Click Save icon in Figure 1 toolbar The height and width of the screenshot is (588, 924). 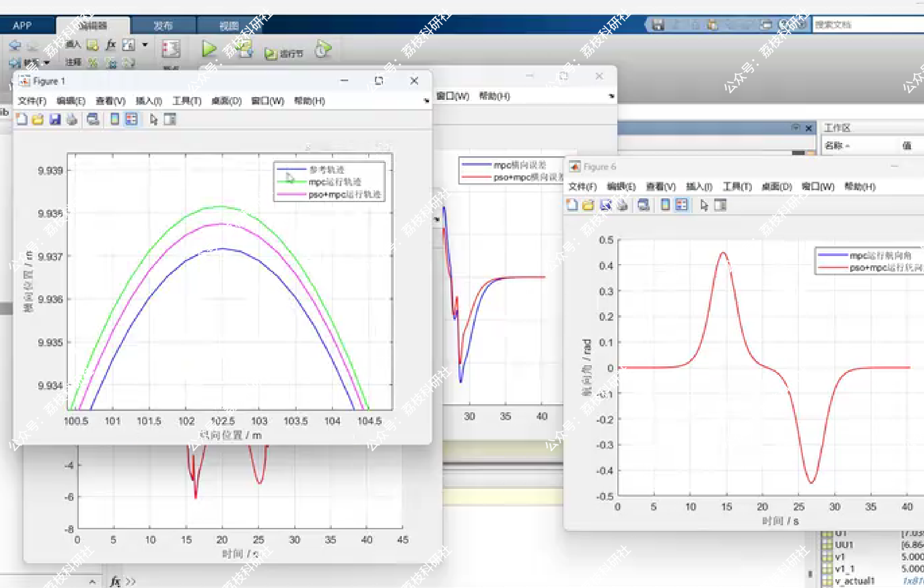click(55, 119)
